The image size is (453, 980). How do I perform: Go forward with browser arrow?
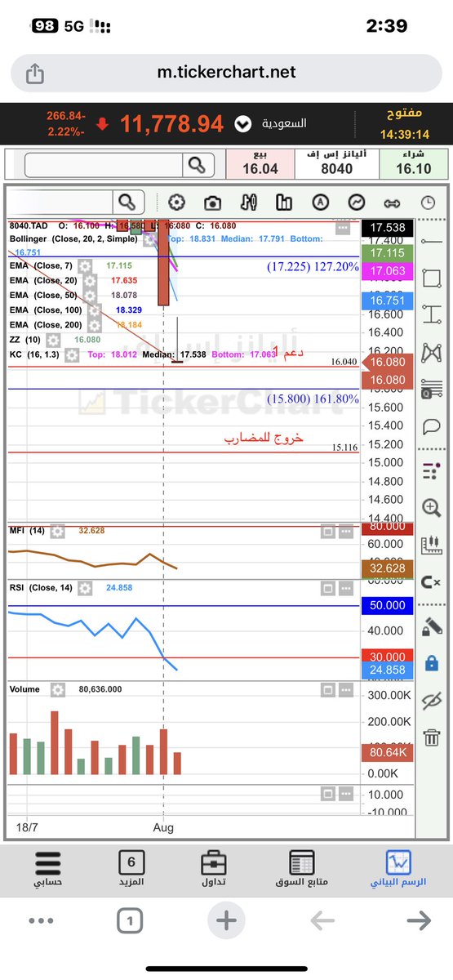419,921
